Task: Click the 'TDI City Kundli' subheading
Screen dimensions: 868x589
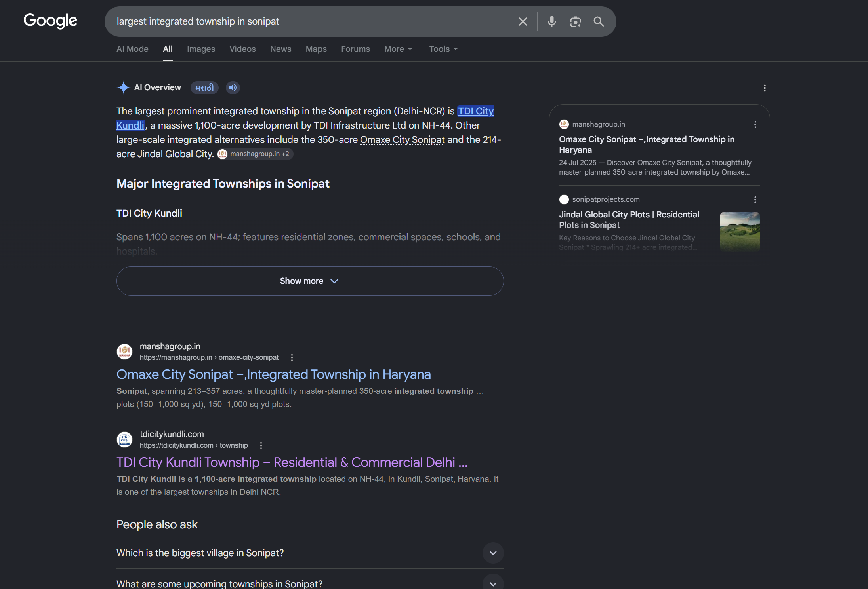Action: pos(149,213)
